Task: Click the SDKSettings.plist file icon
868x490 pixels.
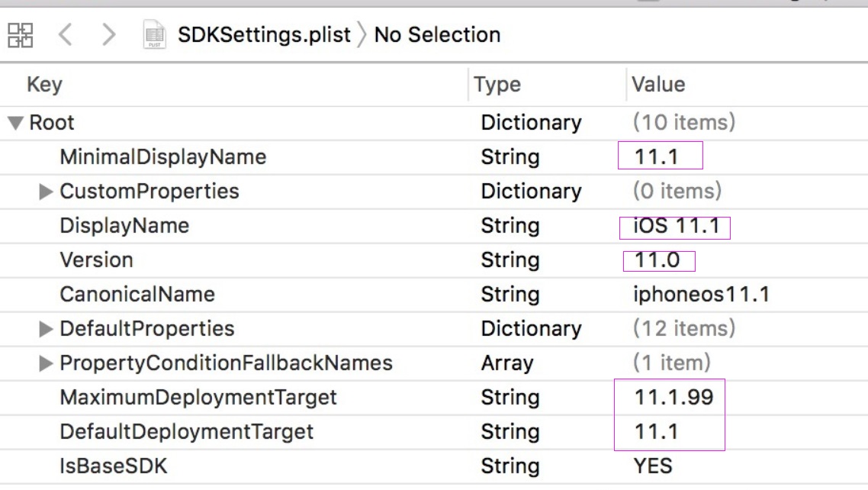Action: 154,34
